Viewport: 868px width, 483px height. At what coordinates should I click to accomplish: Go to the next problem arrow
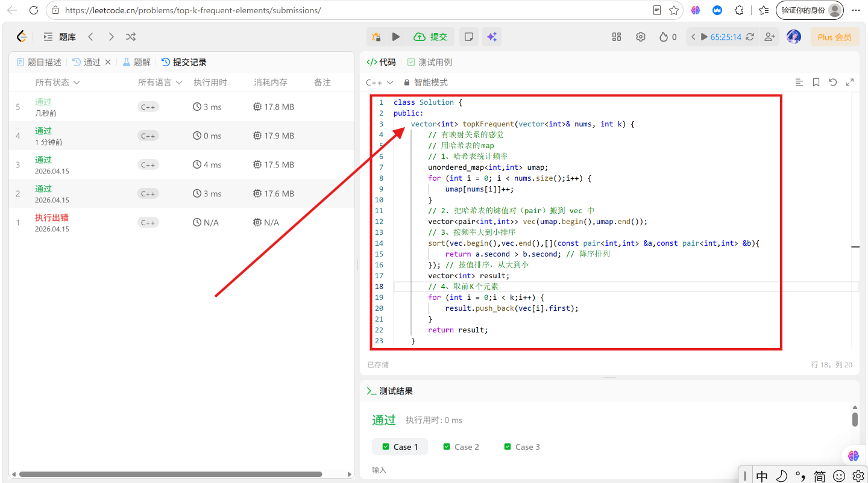(x=111, y=37)
